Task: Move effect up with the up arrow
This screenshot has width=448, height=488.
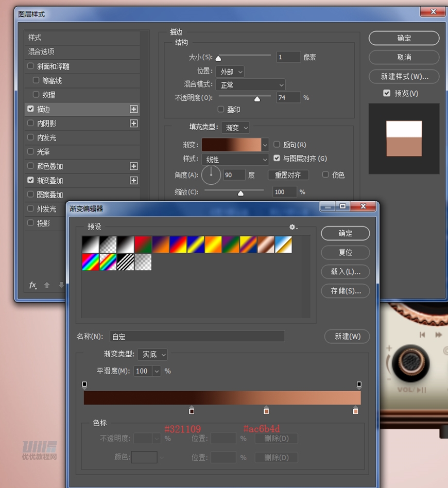Action: [47, 285]
